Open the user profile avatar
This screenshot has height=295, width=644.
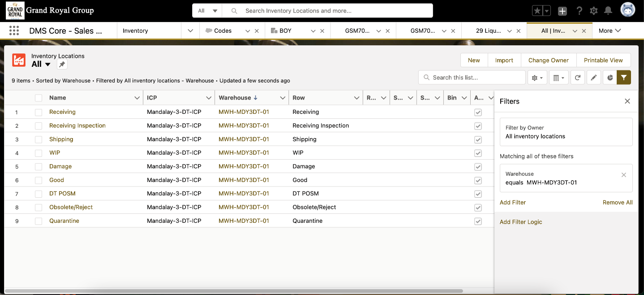[627, 10]
